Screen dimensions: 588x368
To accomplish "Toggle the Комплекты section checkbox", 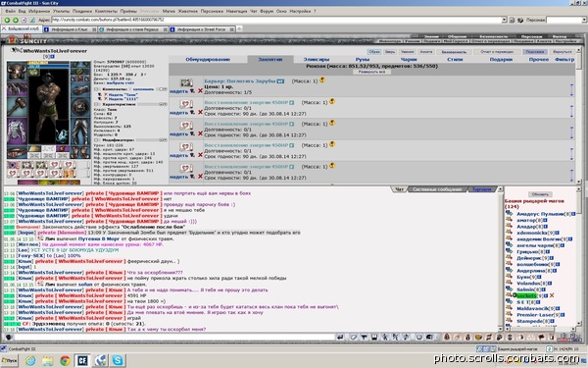I will (x=97, y=89).
